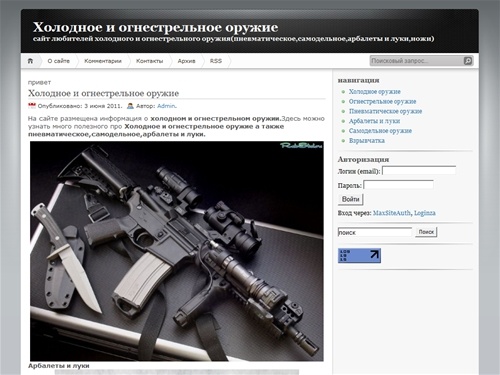Click the sidebar 'поиск' text field
Viewport: 500px width, 375px height.
tap(375, 232)
